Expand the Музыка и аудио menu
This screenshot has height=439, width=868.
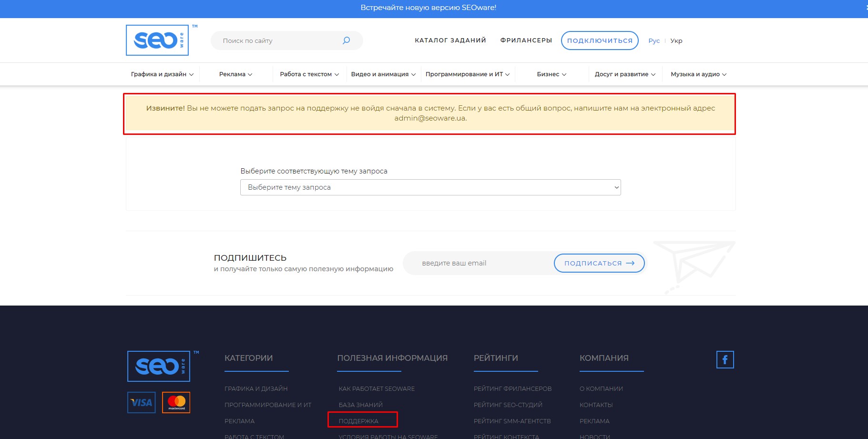coord(698,74)
